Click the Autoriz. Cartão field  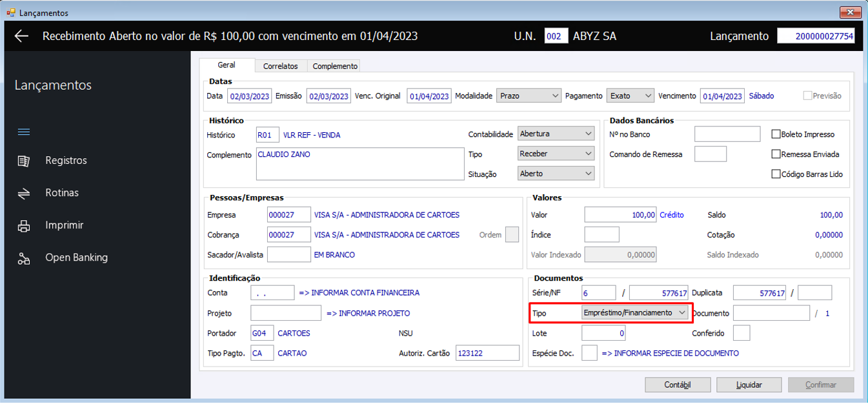[487, 353]
